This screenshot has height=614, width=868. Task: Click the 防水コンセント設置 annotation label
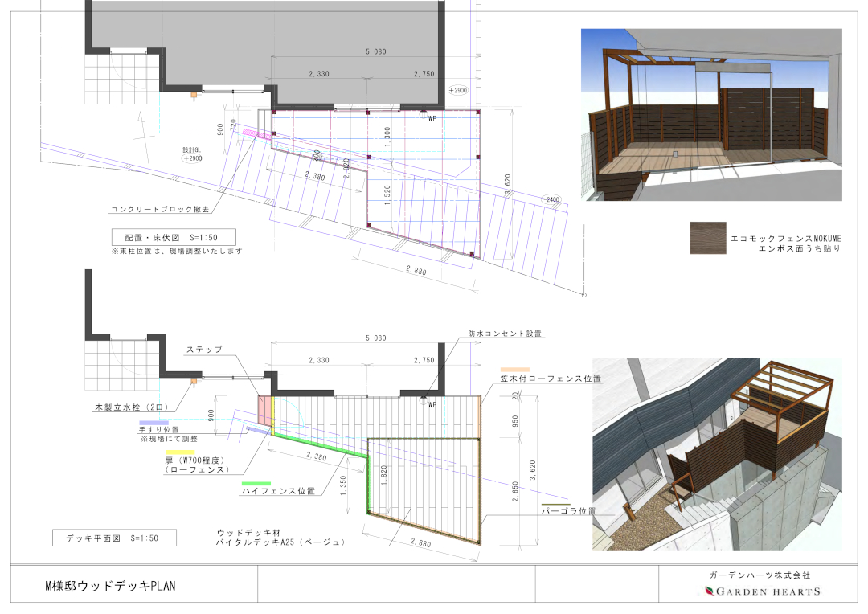click(x=506, y=333)
